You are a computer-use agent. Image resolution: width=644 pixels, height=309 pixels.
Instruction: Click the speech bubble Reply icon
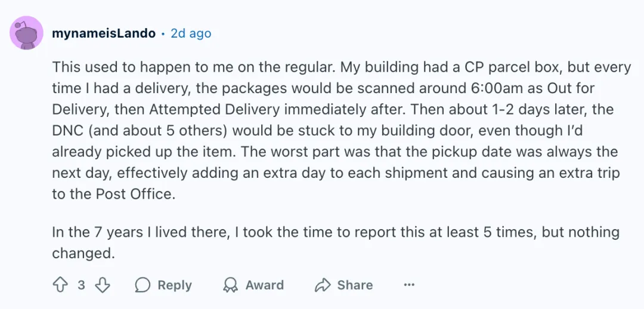click(x=143, y=285)
